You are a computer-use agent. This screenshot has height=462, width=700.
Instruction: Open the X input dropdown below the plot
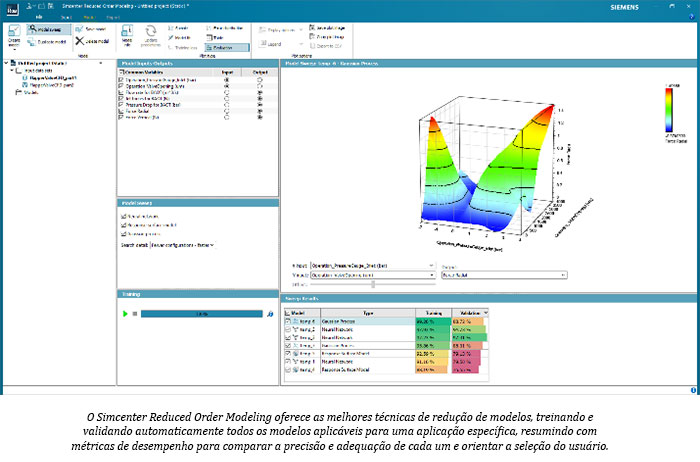click(373, 266)
